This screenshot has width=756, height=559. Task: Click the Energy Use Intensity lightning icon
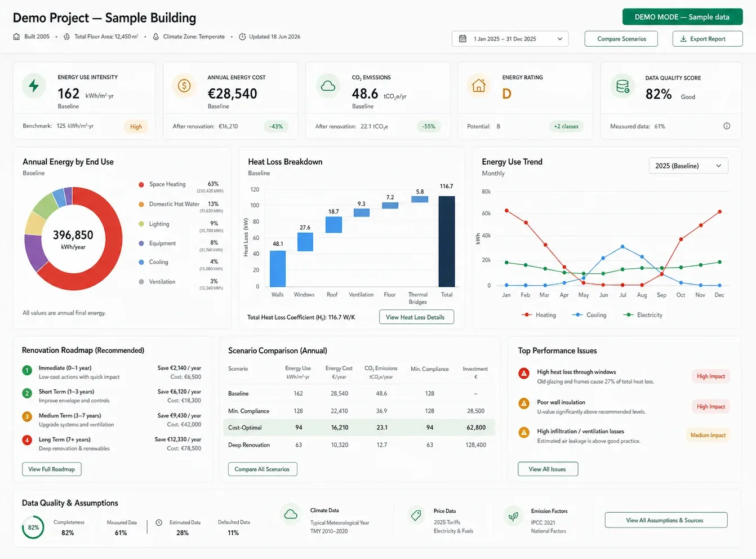tap(34, 86)
